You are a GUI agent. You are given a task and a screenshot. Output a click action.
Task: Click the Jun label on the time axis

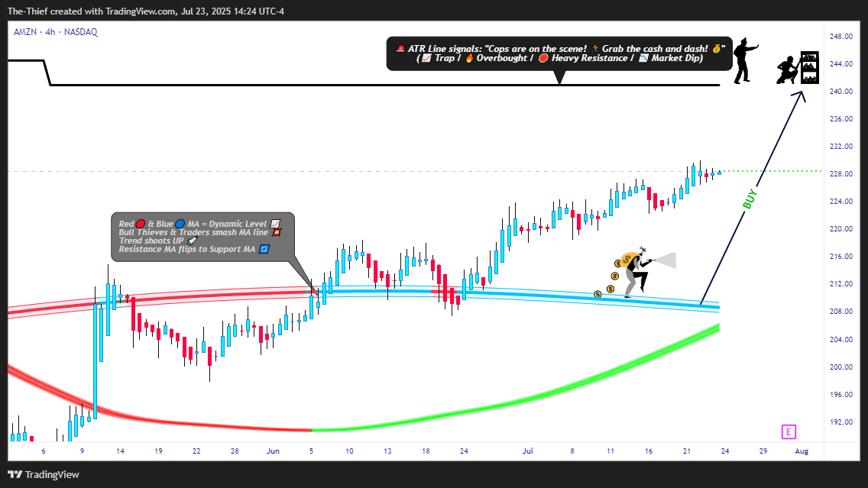[273, 451]
